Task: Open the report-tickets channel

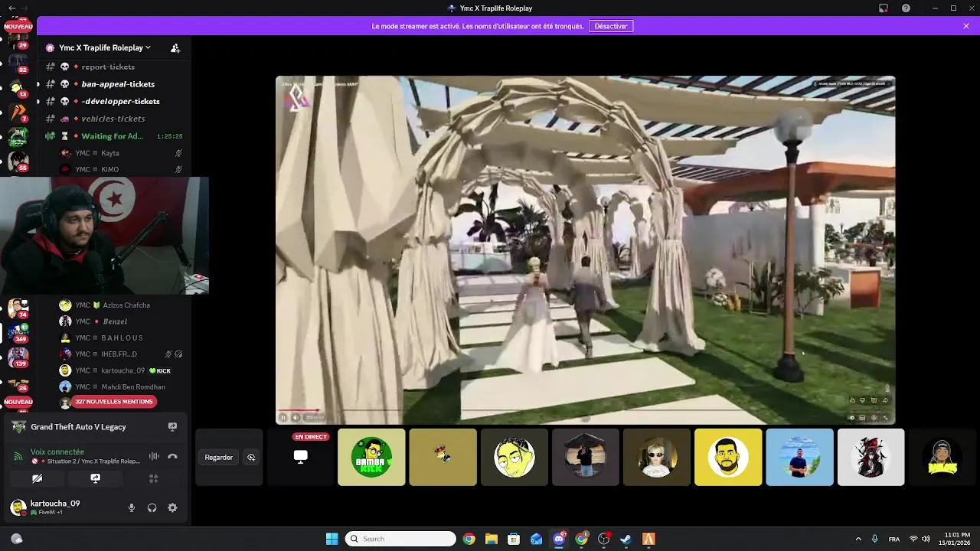Action: 114,67
